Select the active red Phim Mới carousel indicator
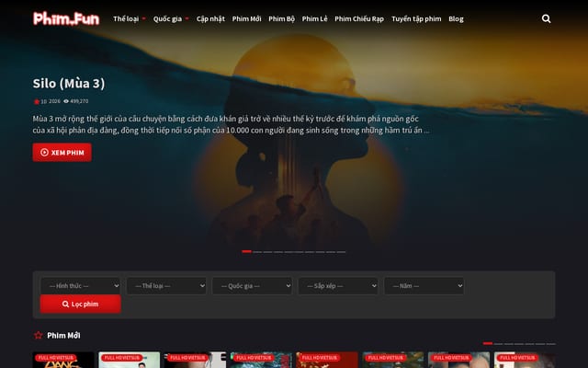 tap(488, 343)
